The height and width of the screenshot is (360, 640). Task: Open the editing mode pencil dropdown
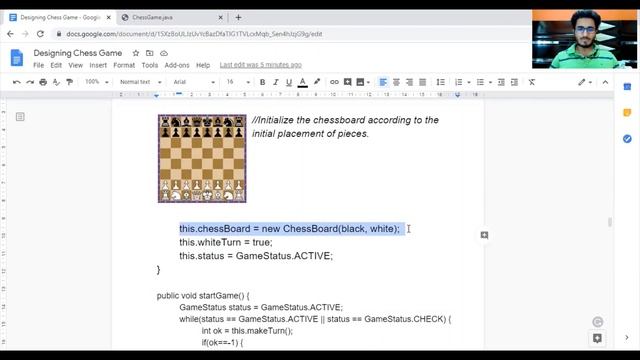(585, 82)
